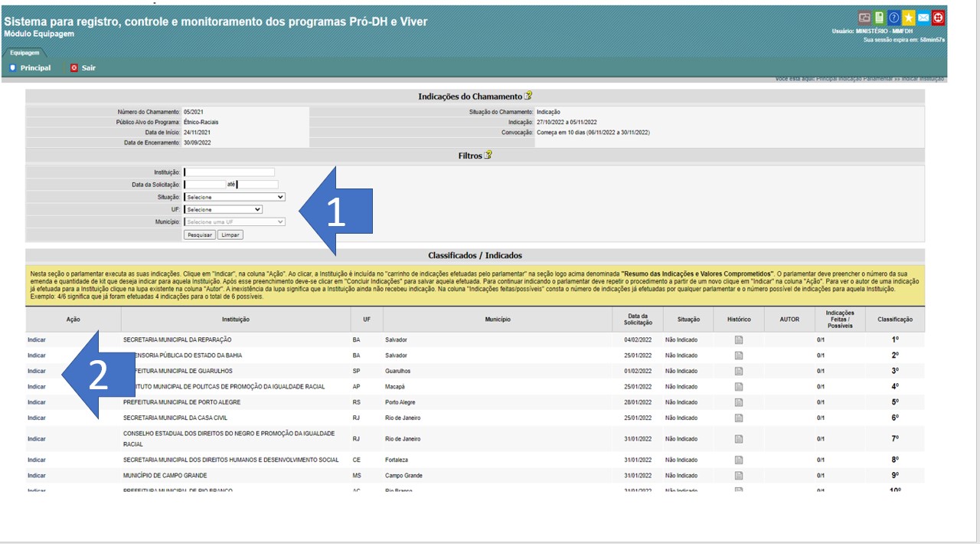
Task: Expand the Município dropdown
Action: [x=234, y=222]
